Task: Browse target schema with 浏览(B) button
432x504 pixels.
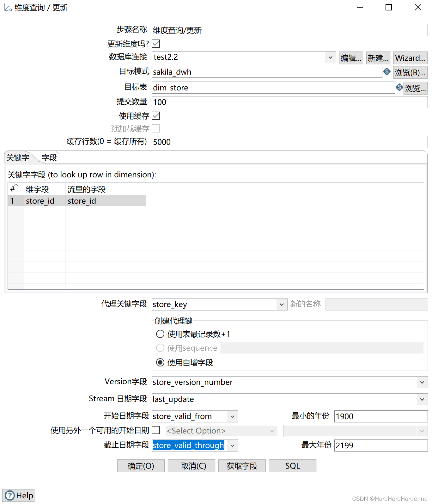Action: (x=410, y=72)
